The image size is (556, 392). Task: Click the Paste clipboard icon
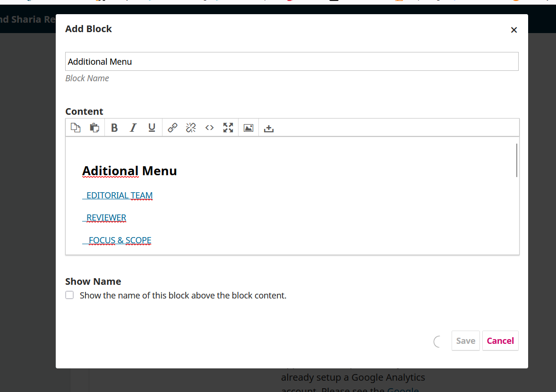[x=94, y=128]
